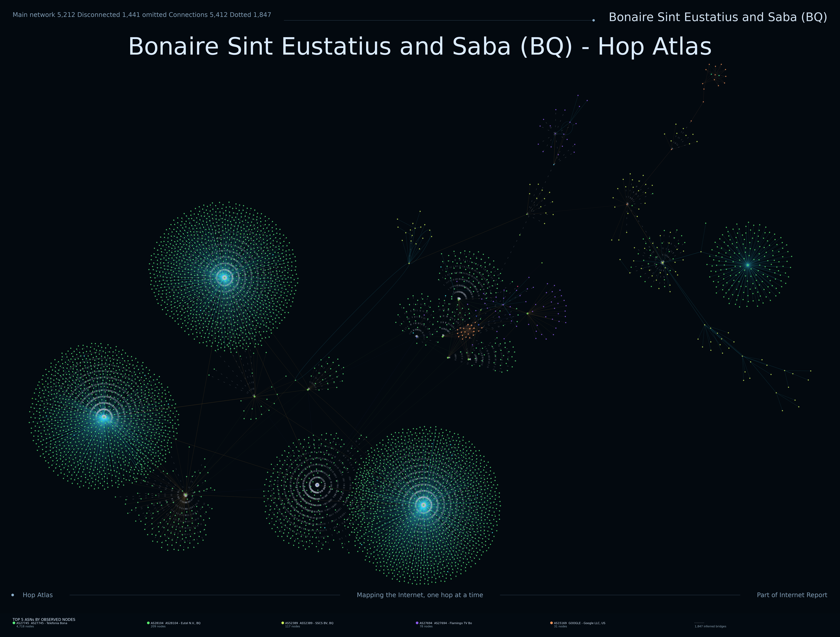Click '31 nodes' count
The width and height of the screenshot is (840, 637).
[x=560, y=626]
